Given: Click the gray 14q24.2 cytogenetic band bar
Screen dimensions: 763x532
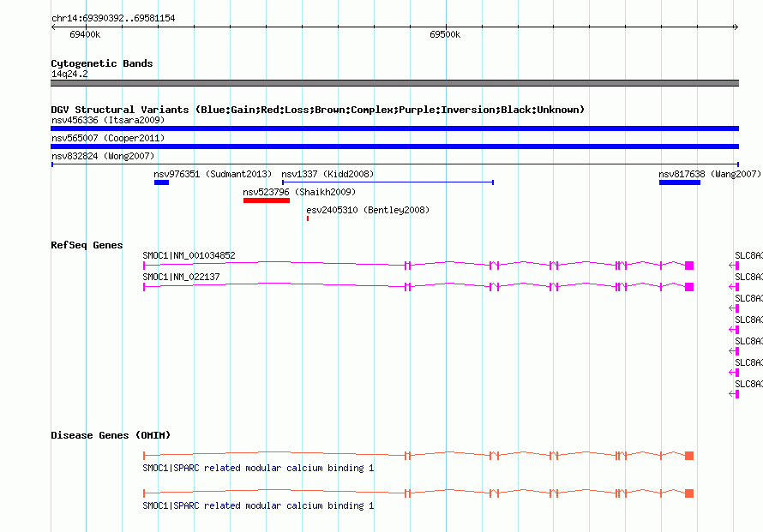Looking at the screenshot, I should coord(394,83).
